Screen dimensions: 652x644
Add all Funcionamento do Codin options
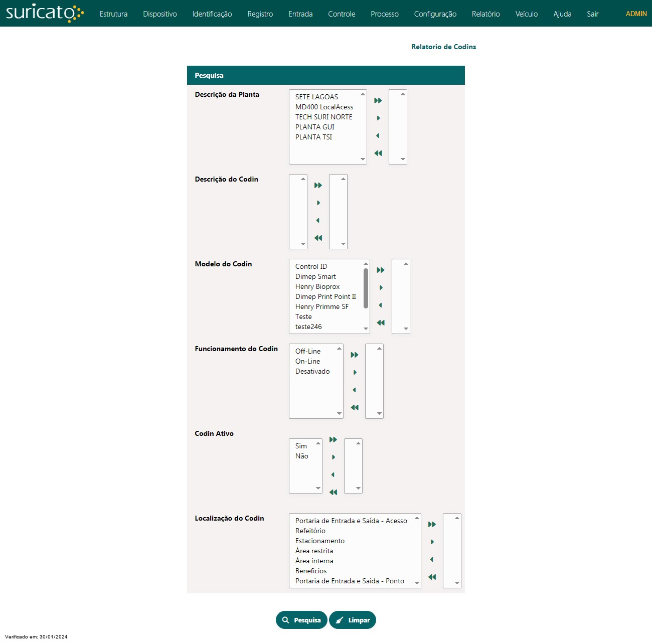pos(355,355)
